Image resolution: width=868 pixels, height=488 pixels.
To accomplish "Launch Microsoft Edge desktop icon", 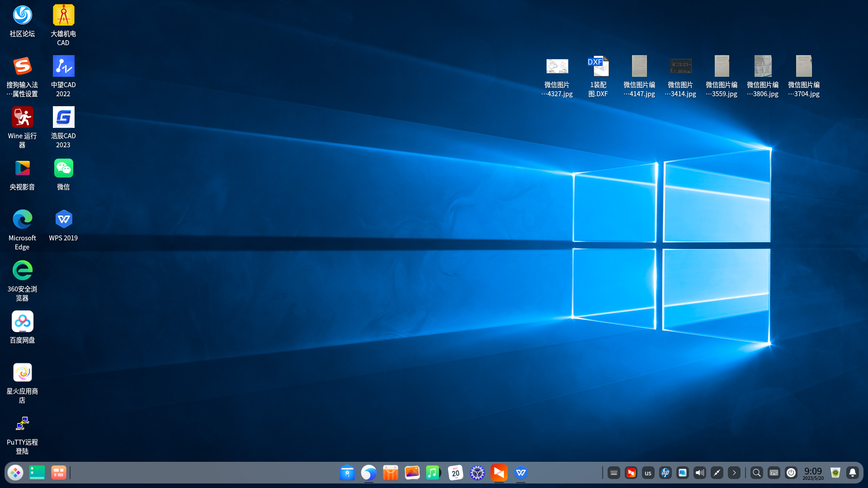I will pos(22,220).
